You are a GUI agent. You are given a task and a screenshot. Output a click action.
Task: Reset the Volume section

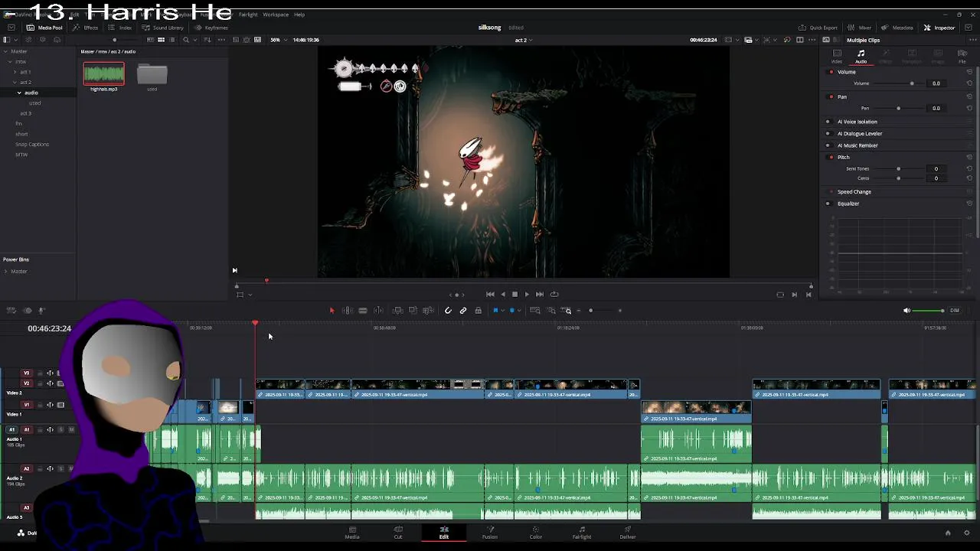(x=970, y=72)
